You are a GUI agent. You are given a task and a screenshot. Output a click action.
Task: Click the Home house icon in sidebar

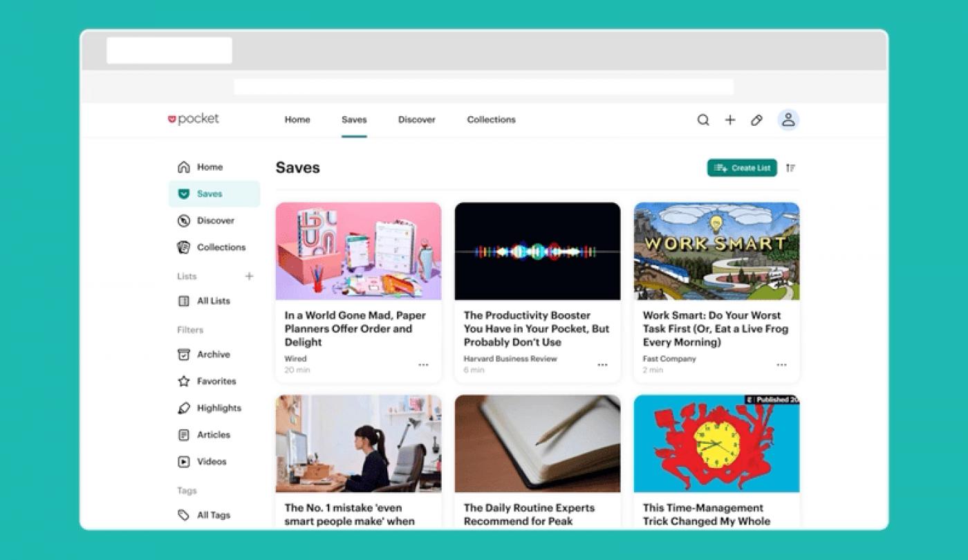183,167
